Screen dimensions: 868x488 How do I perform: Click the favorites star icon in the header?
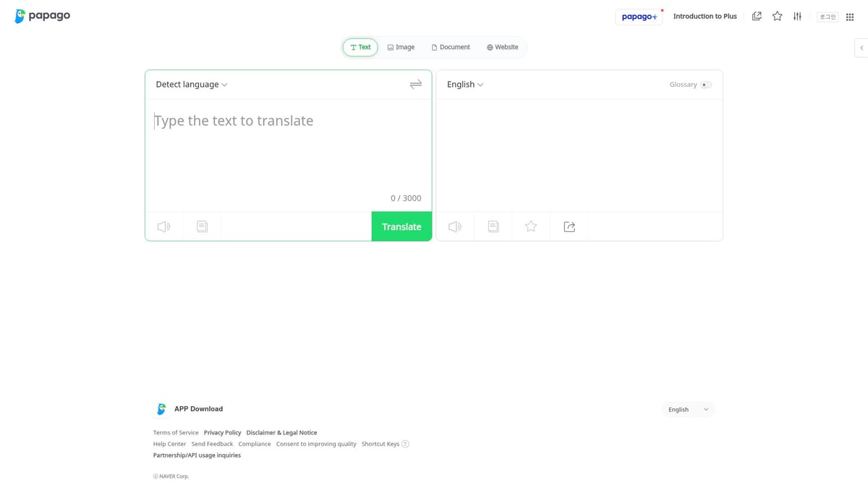pyautogui.click(x=777, y=16)
